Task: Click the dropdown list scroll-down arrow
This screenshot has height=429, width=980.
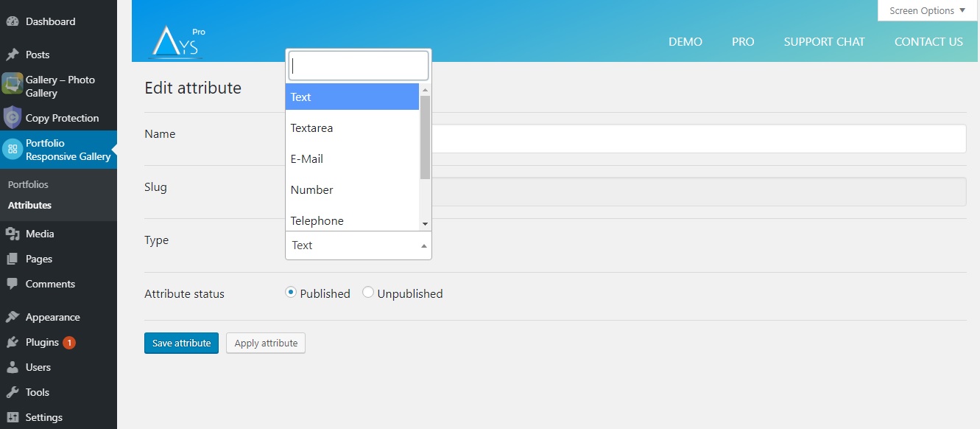Action: [x=425, y=223]
